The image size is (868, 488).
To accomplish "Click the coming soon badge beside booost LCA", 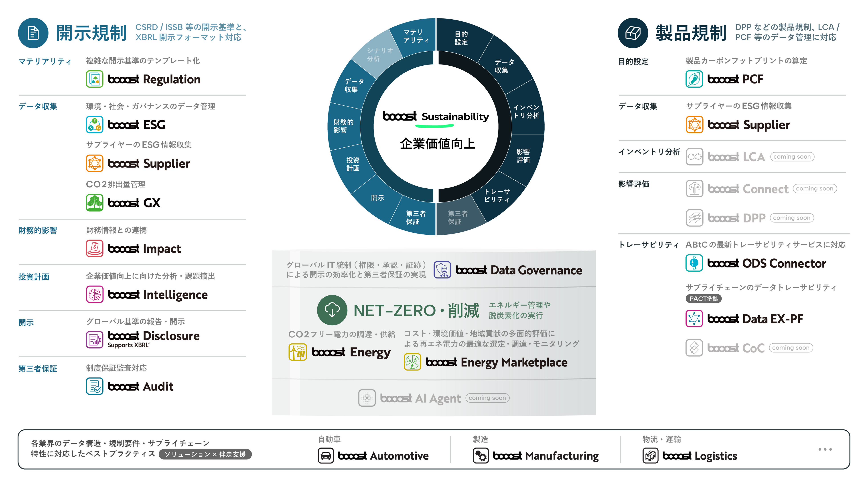I will point(792,157).
